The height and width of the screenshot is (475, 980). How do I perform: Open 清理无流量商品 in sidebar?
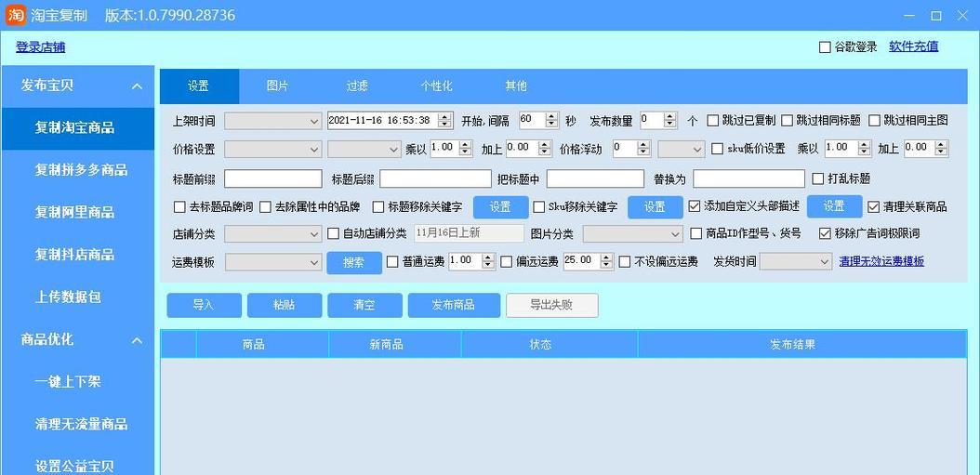[x=77, y=425]
